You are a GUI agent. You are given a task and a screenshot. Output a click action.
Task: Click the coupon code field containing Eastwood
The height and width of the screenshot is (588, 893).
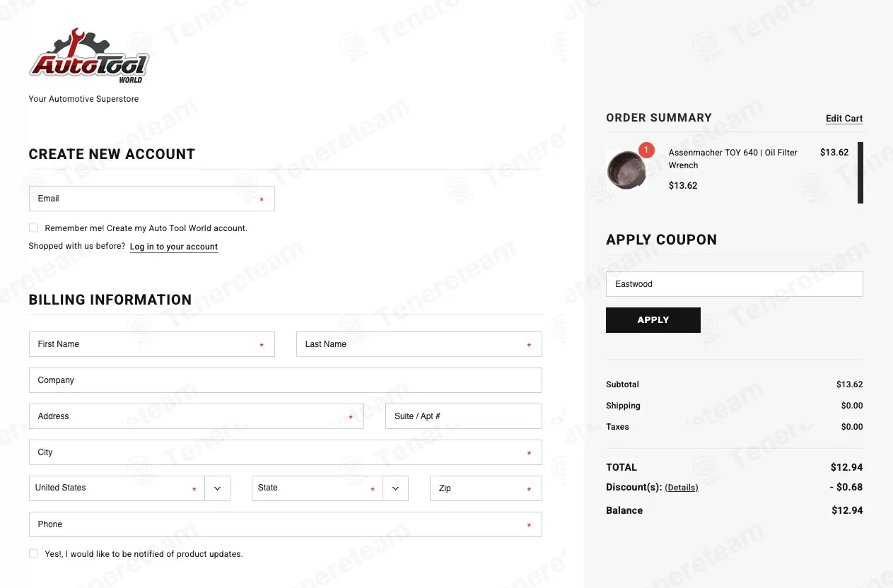[734, 284]
